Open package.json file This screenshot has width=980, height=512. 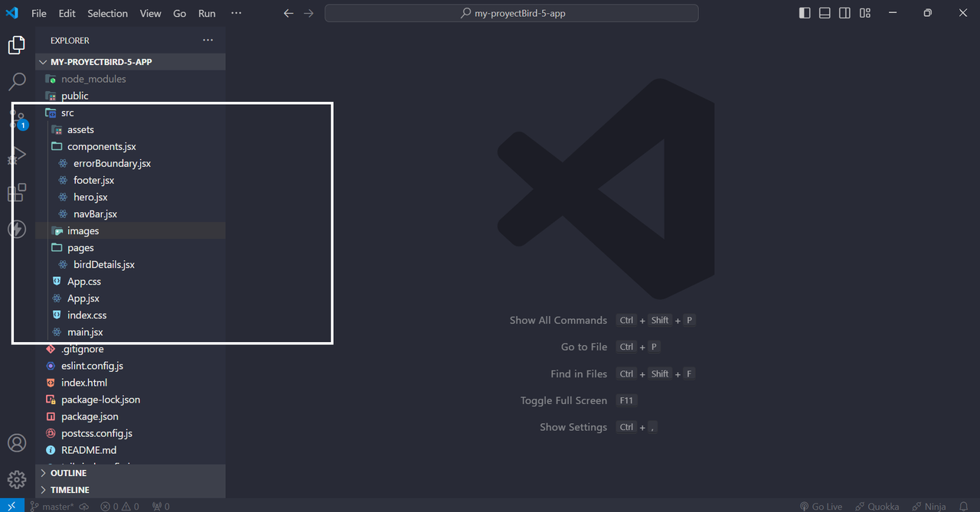(x=130, y=416)
